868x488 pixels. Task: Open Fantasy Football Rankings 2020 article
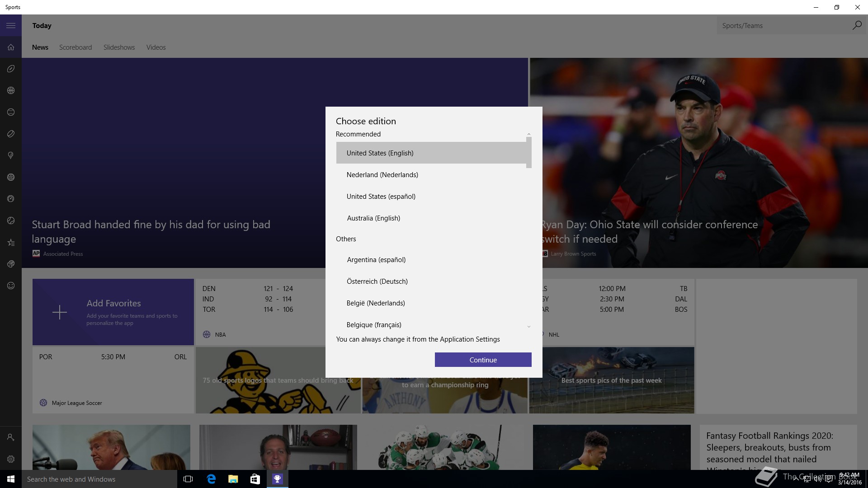tap(778, 447)
